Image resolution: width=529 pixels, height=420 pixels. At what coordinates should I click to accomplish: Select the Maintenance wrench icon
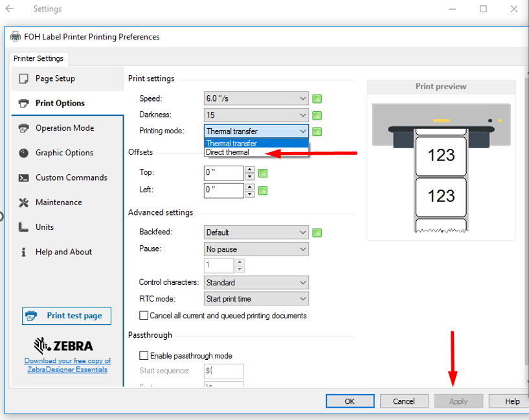click(24, 202)
